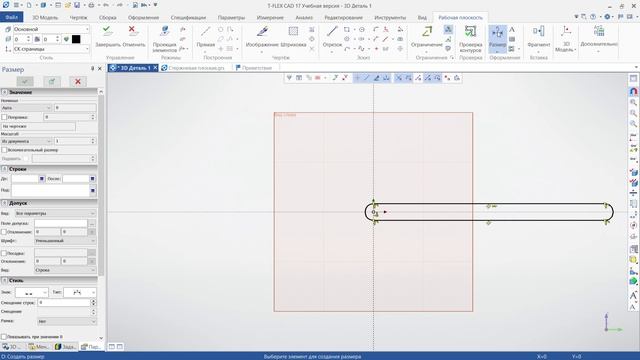This screenshot has width=640, height=360.
Task: Open the Рамка dropdown in Стиль section
Action: [x=67, y=321]
